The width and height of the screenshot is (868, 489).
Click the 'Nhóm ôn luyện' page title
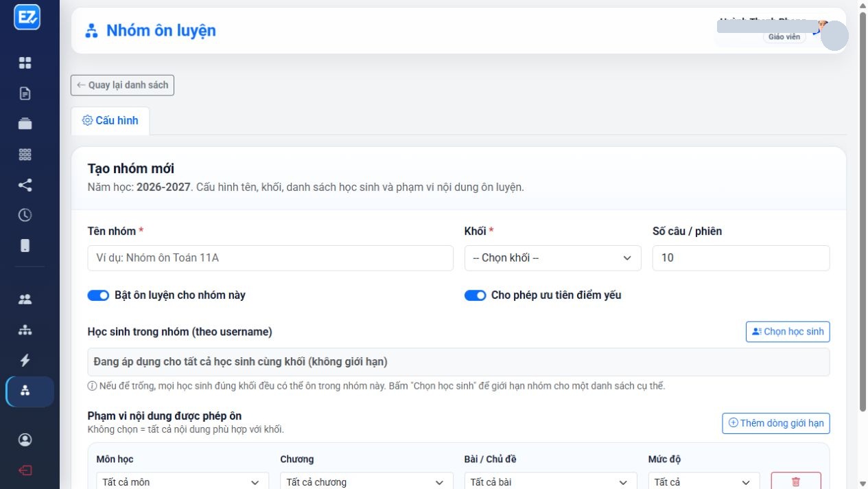pos(161,30)
